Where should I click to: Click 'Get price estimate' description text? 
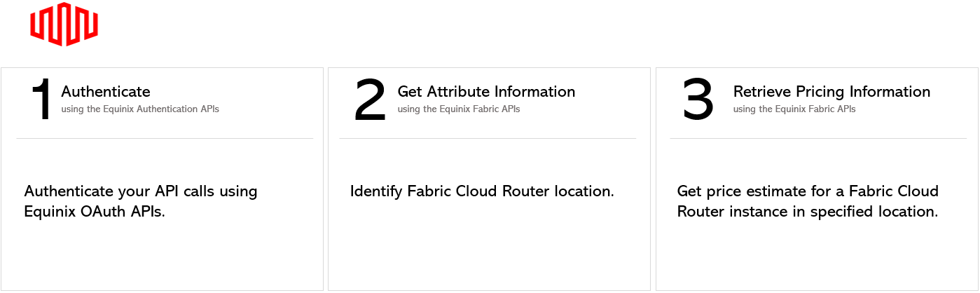click(808, 201)
